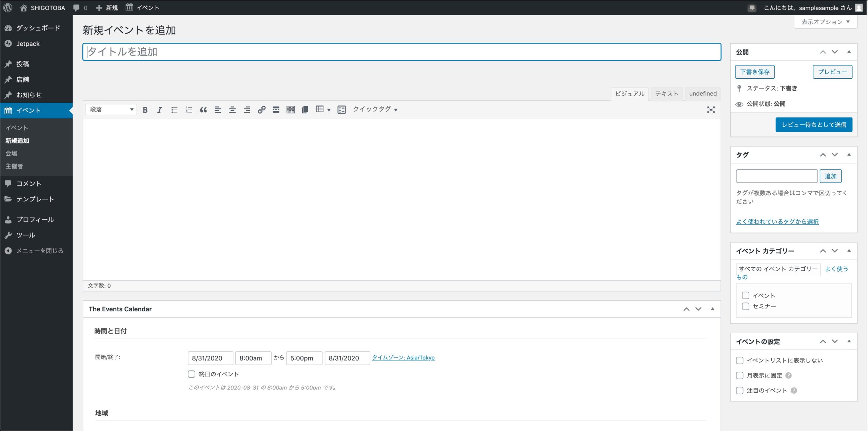868x431 pixels.
Task: Align text center
Action: point(232,110)
